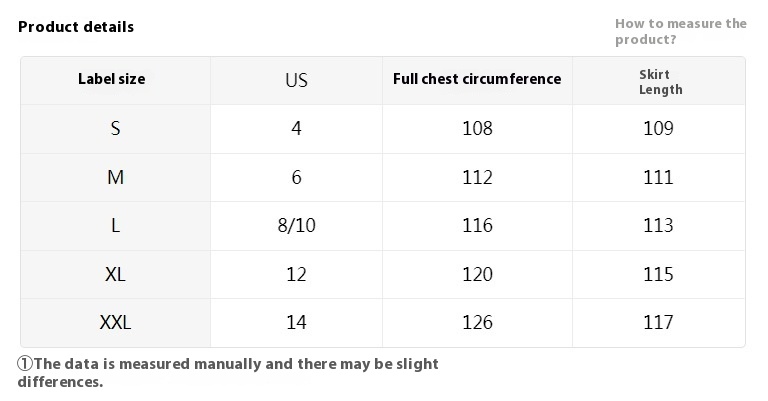
Task: Select the XXL label size cell
Action: point(115,322)
